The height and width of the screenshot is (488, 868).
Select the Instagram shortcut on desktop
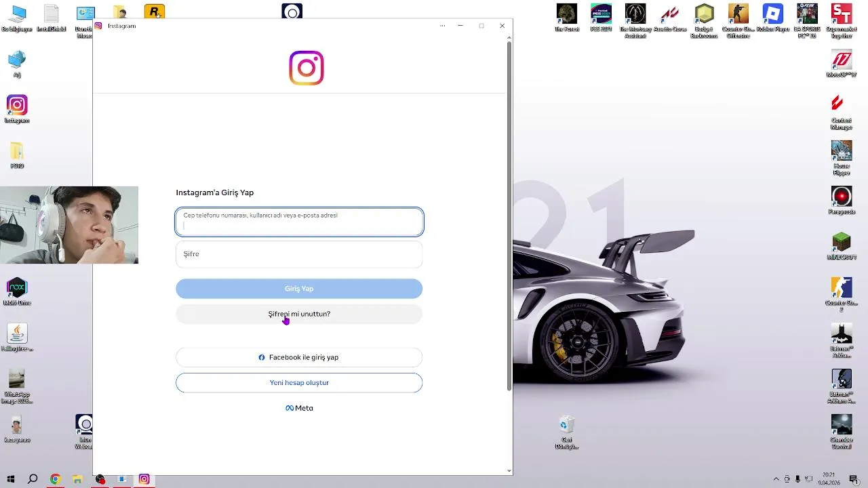[17, 109]
